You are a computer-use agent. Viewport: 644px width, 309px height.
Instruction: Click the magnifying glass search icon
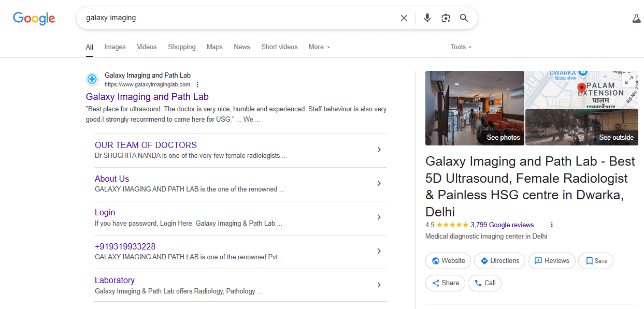[464, 18]
